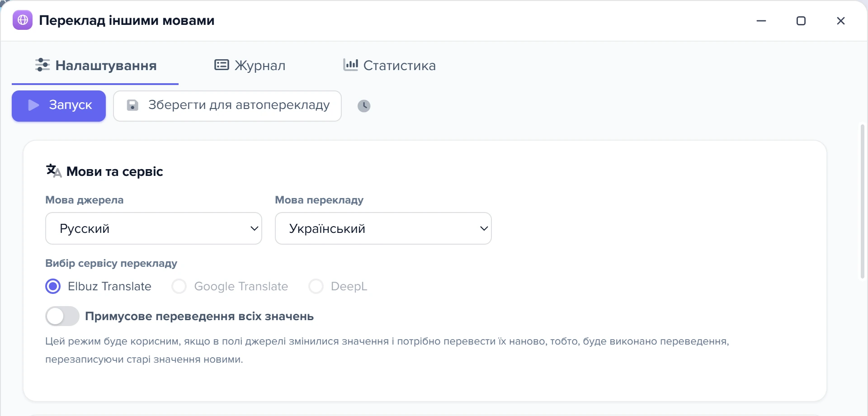Viewport: 868px width, 416px height.
Task: Click Зберегти для автоперекладу button
Action: click(227, 106)
